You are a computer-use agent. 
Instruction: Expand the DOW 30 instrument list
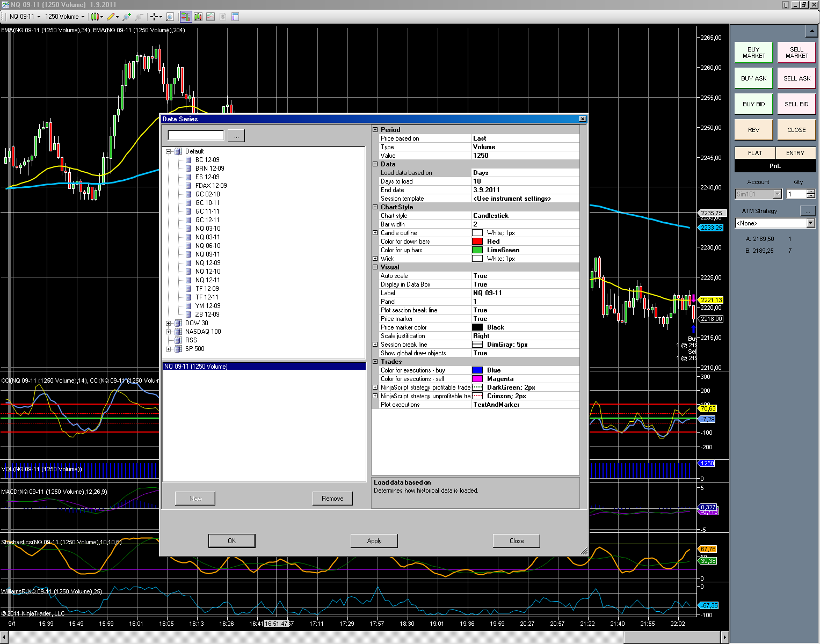coord(169,323)
